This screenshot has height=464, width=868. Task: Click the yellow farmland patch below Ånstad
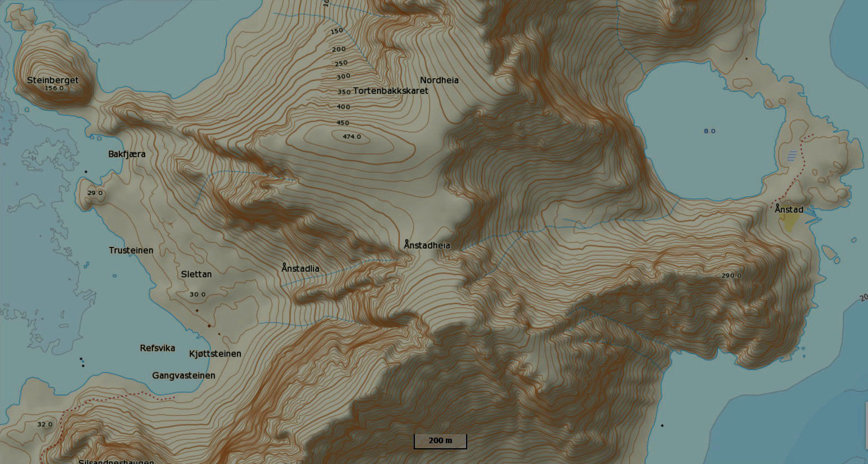coord(791,223)
